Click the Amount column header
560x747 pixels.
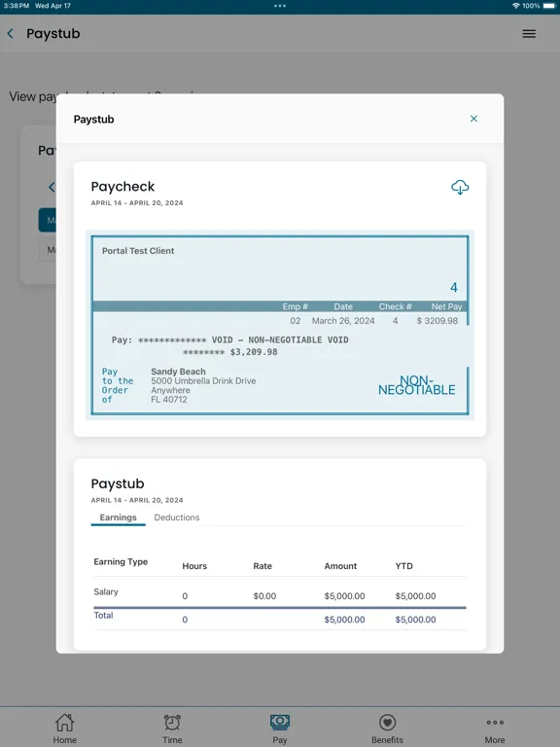point(340,566)
